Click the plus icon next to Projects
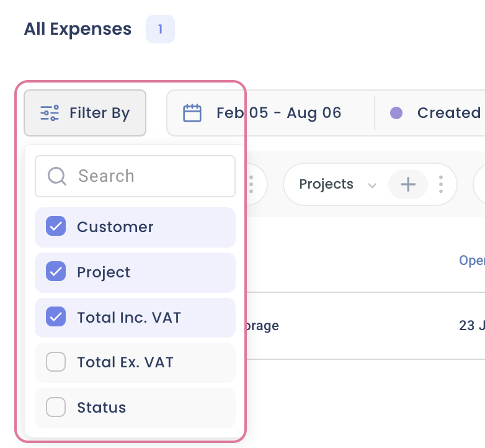 407,184
